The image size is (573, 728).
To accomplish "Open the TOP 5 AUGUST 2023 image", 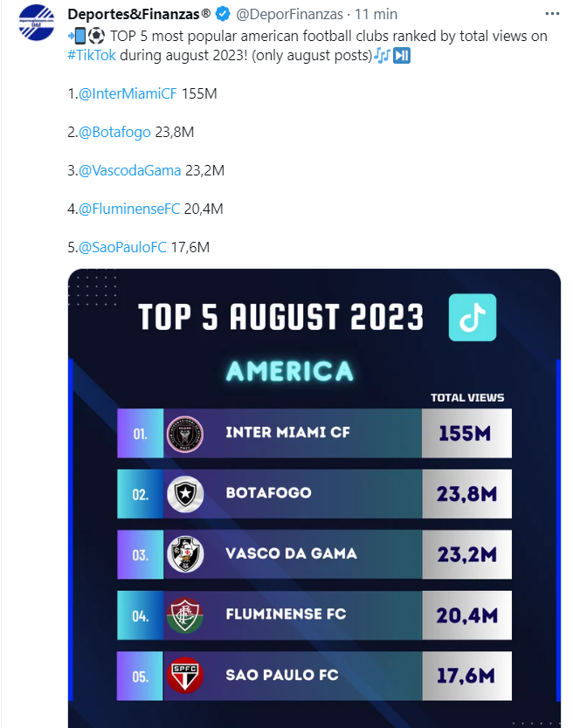I will coord(314,498).
